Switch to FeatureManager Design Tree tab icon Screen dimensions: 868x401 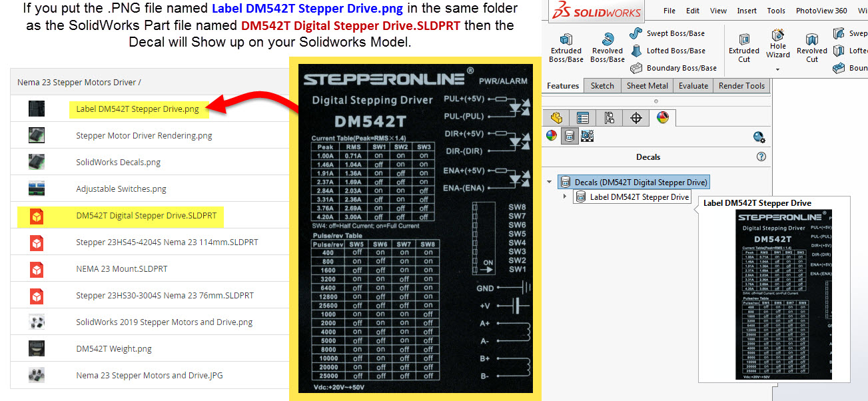click(x=557, y=118)
